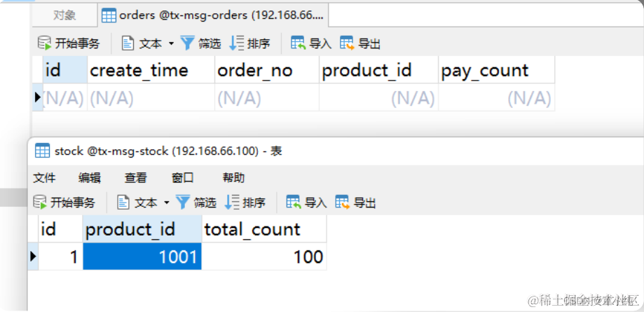
Task: Click Begin Transaction icon in stock window
Action: point(39,202)
